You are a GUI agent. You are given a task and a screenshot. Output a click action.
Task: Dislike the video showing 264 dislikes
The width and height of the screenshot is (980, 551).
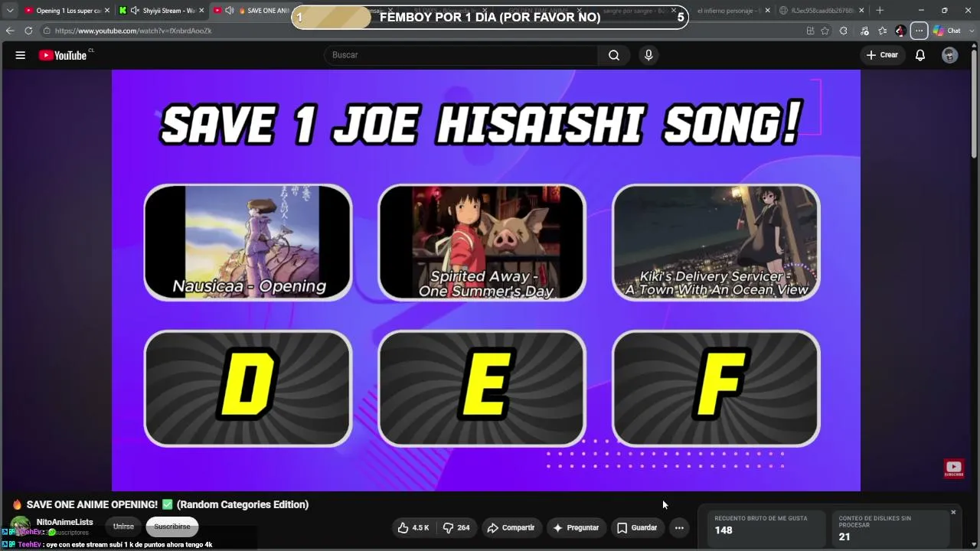click(457, 527)
